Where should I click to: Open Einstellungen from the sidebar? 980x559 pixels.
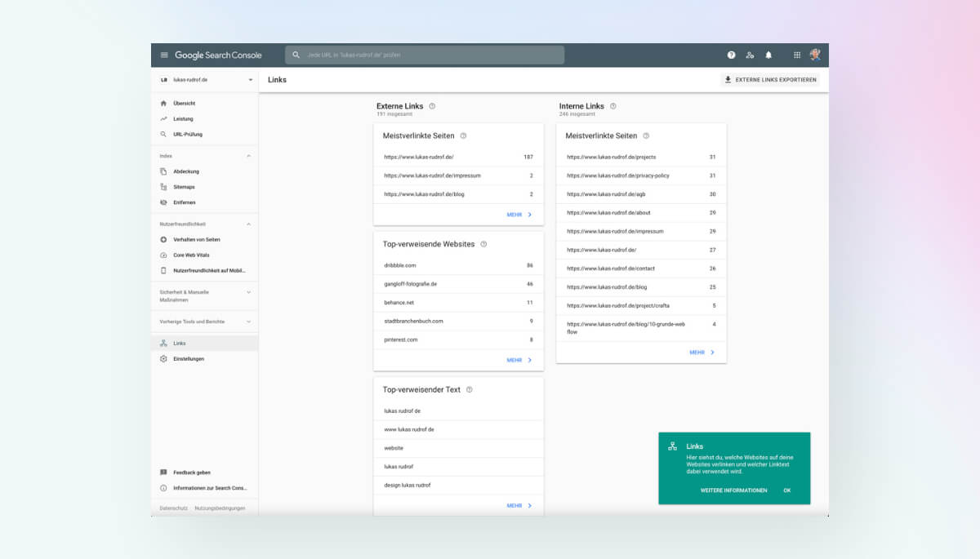tap(187, 358)
